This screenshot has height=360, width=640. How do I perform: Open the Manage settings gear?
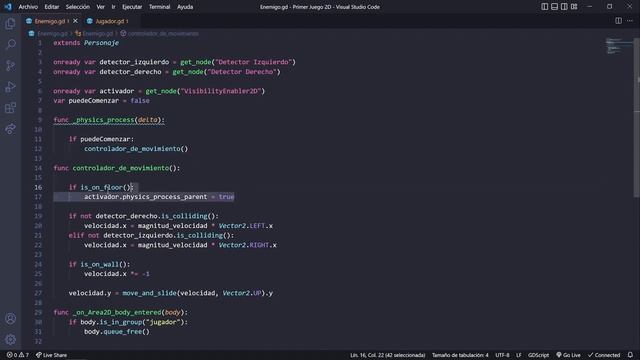point(11,339)
